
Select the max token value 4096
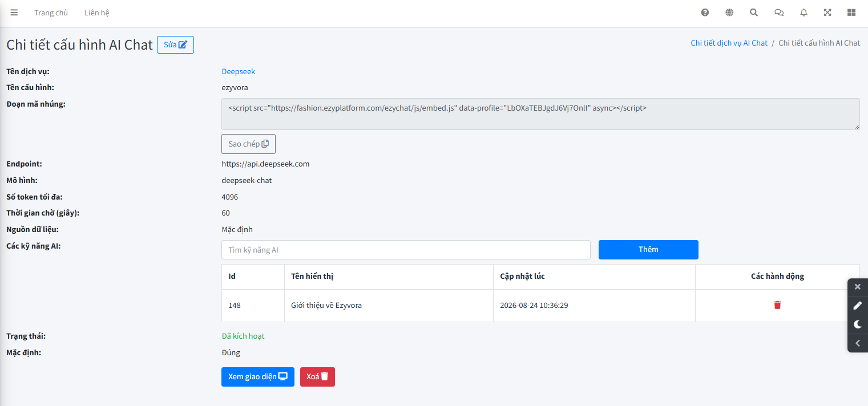click(x=229, y=197)
